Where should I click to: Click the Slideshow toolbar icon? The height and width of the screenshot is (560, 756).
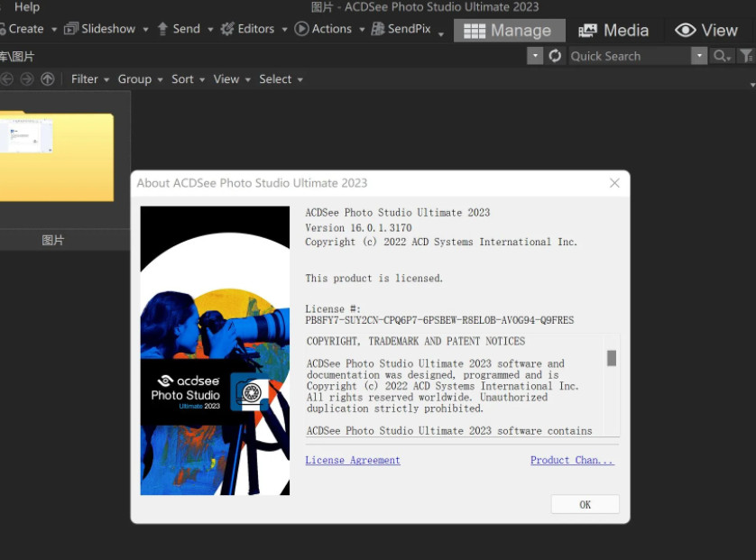pos(70,29)
